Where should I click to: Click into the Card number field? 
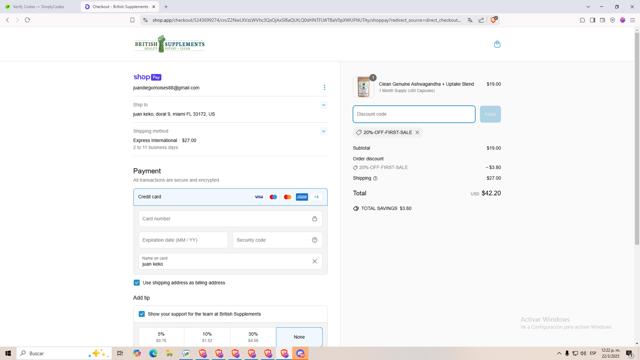coord(230,219)
